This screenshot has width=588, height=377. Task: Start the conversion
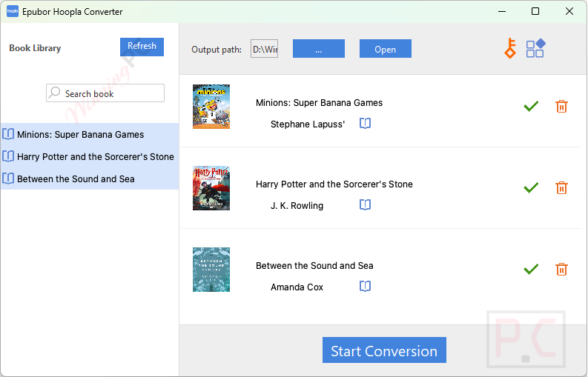tap(384, 350)
